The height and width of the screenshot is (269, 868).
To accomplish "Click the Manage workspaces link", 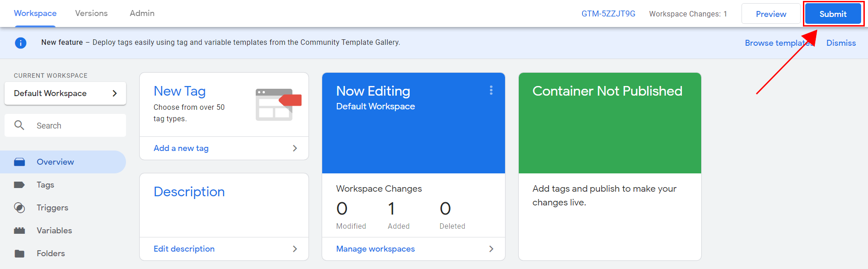I will (x=375, y=249).
